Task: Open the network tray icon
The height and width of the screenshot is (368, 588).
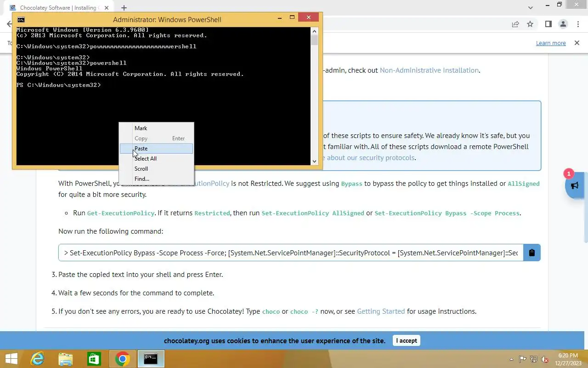Action: (534, 359)
